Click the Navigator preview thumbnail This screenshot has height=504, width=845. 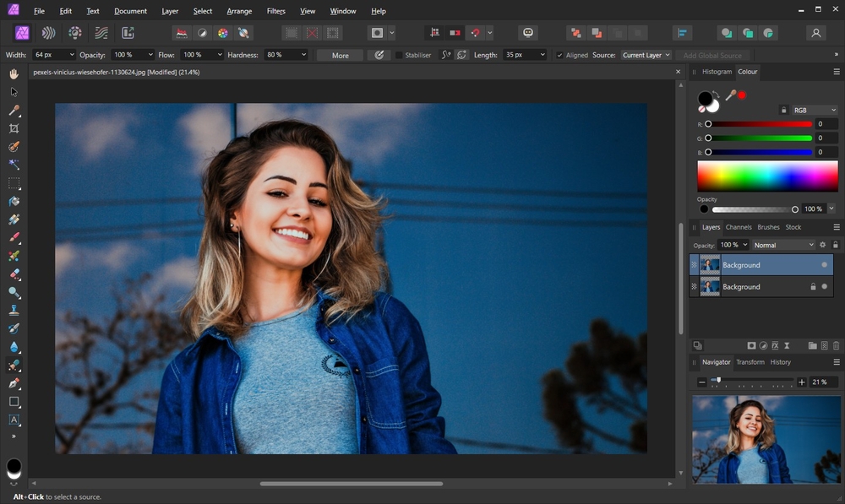(x=766, y=439)
